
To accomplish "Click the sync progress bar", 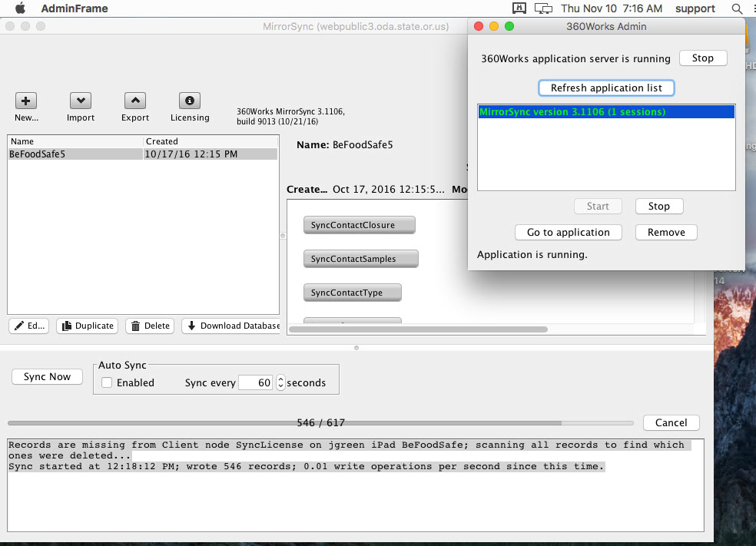I will 321,423.
